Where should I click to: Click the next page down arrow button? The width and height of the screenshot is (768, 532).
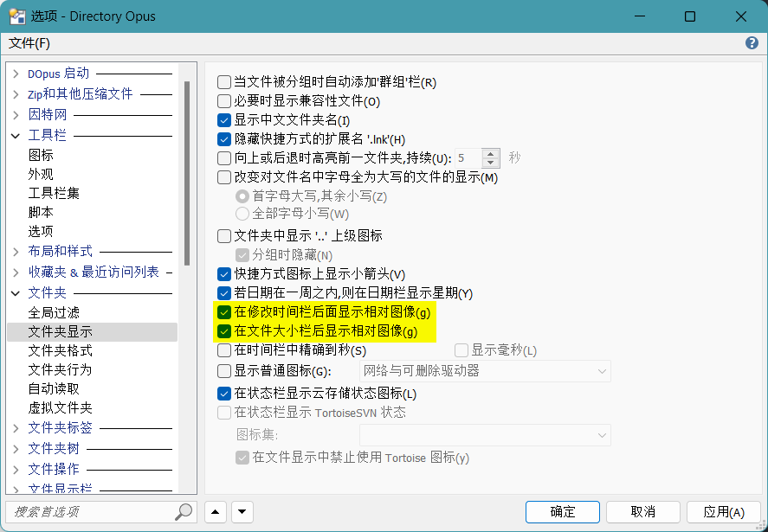(242, 512)
